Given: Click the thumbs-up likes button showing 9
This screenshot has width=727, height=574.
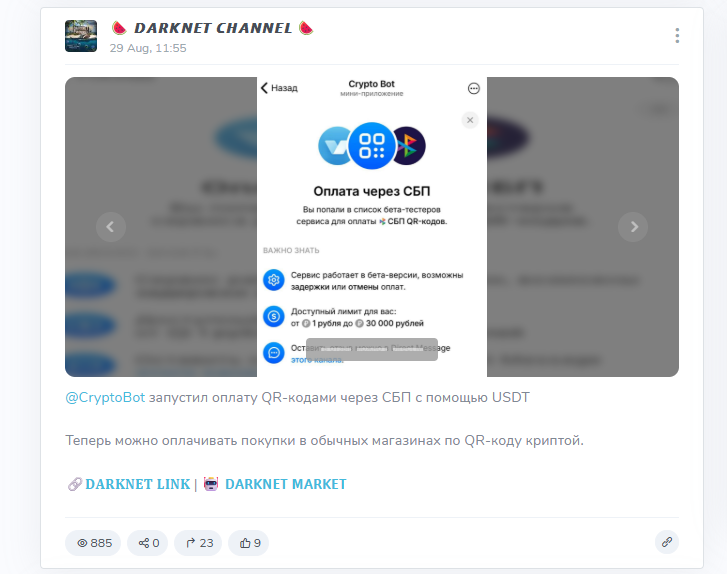Looking at the screenshot, I should click(249, 543).
